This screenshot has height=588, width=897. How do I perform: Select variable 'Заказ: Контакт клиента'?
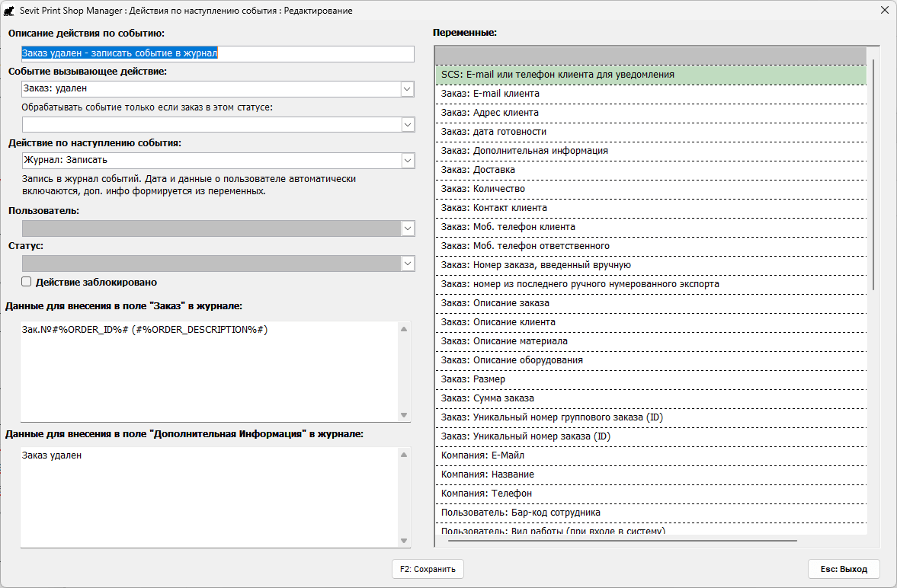click(x=651, y=208)
